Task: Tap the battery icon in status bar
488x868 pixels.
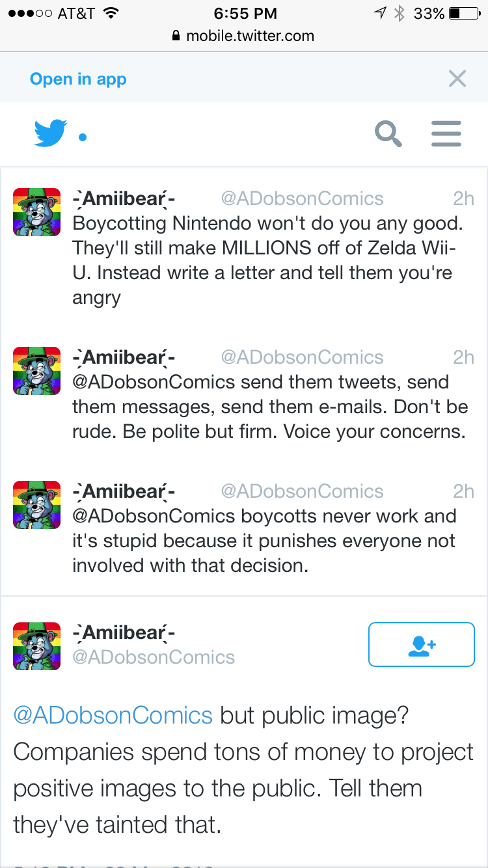Action: [x=464, y=13]
